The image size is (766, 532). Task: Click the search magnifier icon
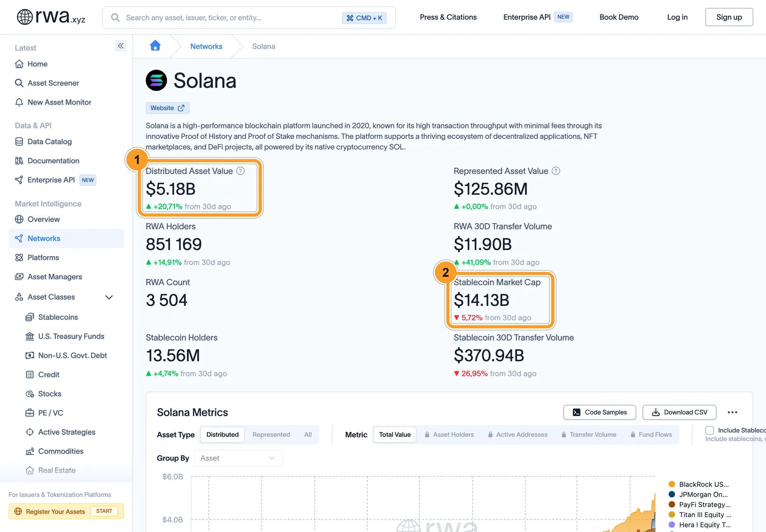pyautogui.click(x=115, y=18)
